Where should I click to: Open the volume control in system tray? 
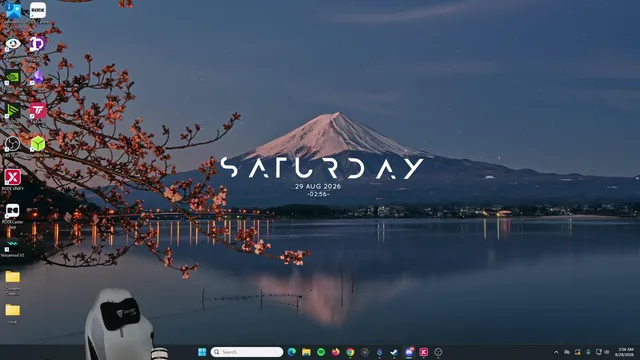coord(607,352)
